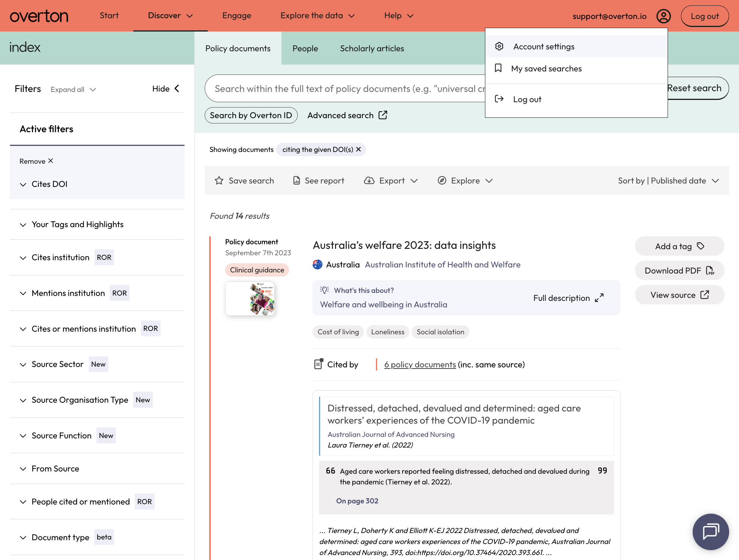The image size is (739, 560).
Task: Open Advanced search external link
Action: [x=347, y=115]
